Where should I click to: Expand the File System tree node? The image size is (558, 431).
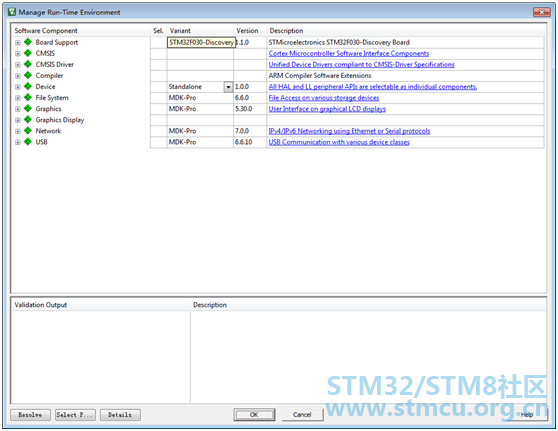tap(17, 98)
